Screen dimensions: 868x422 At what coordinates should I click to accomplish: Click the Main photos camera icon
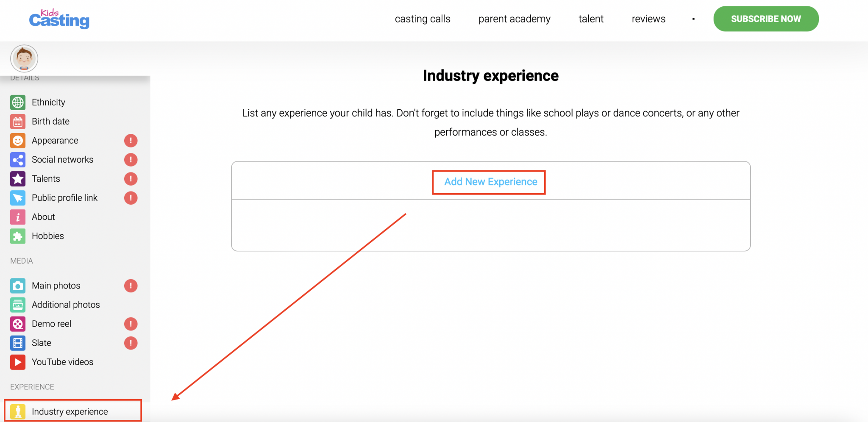click(18, 286)
